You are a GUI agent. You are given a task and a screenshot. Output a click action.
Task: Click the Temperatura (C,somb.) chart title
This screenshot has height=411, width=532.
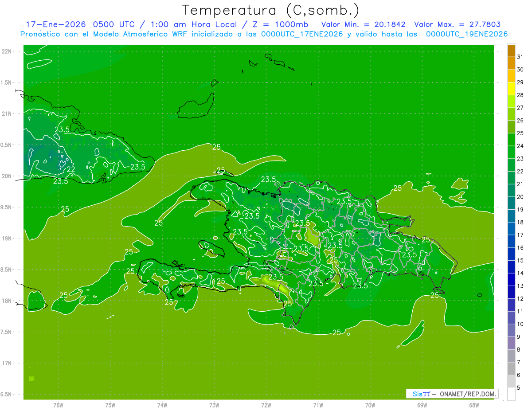tap(270, 10)
